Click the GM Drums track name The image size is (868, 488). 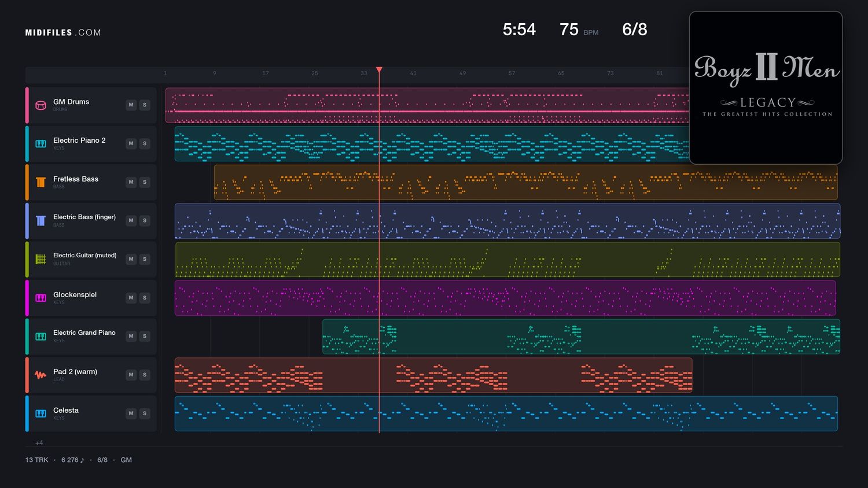coord(71,102)
